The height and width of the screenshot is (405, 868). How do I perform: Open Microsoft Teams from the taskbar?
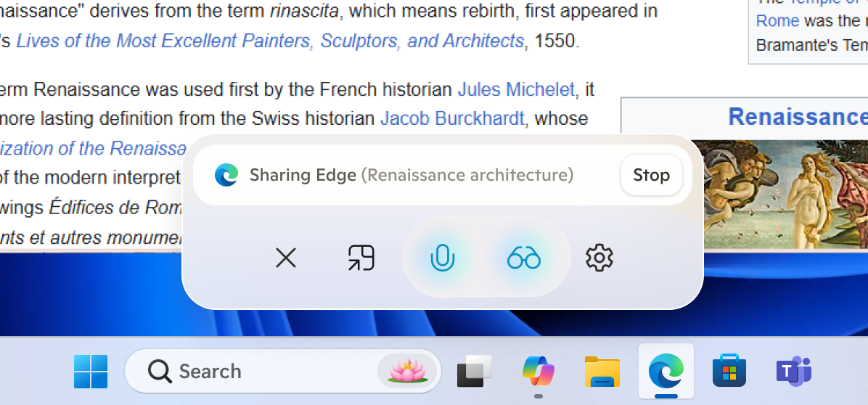793,372
